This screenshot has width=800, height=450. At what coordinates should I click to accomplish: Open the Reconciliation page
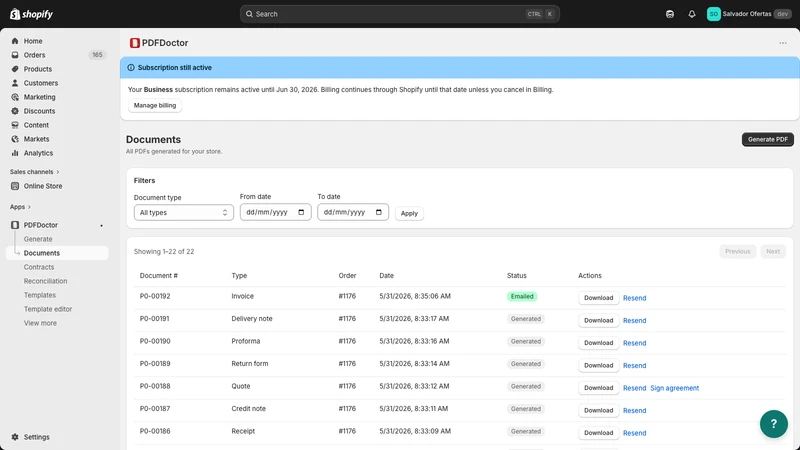pos(45,281)
